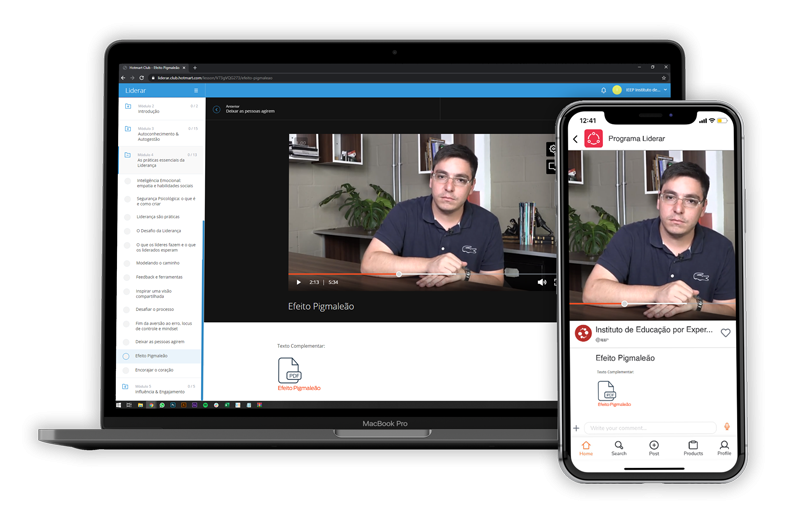The width and height of the screenshot is (800, 523).
Task: Click the browser address bar URL
Action: (215, 78)
